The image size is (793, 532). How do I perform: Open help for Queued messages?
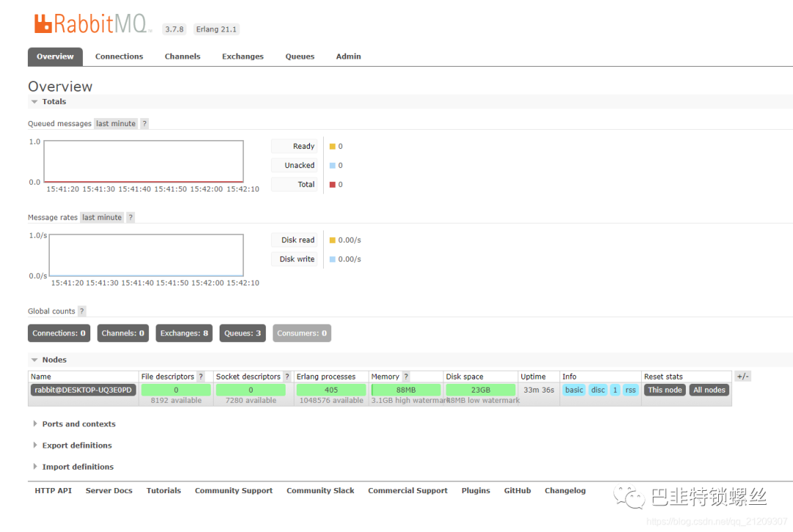point(145,123)
